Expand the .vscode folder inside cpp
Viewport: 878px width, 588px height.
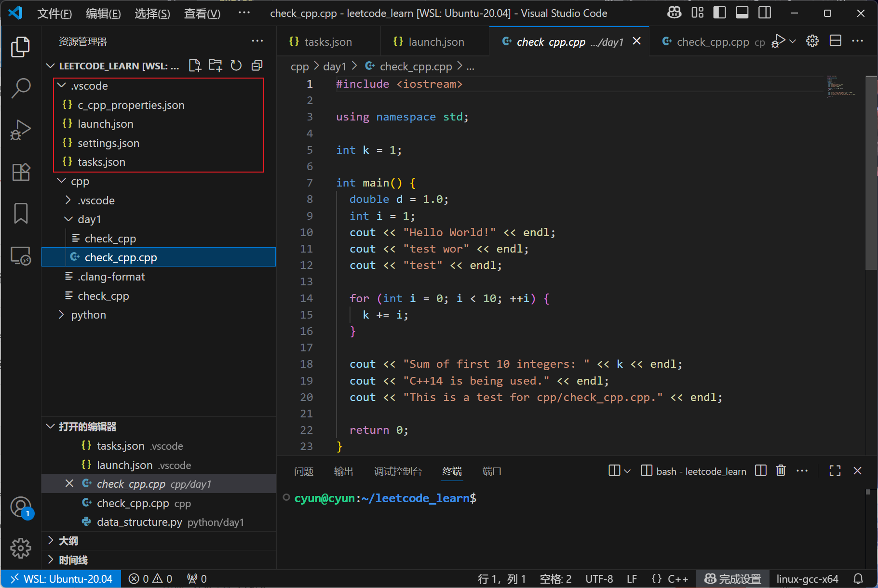[x=68, y=200]
